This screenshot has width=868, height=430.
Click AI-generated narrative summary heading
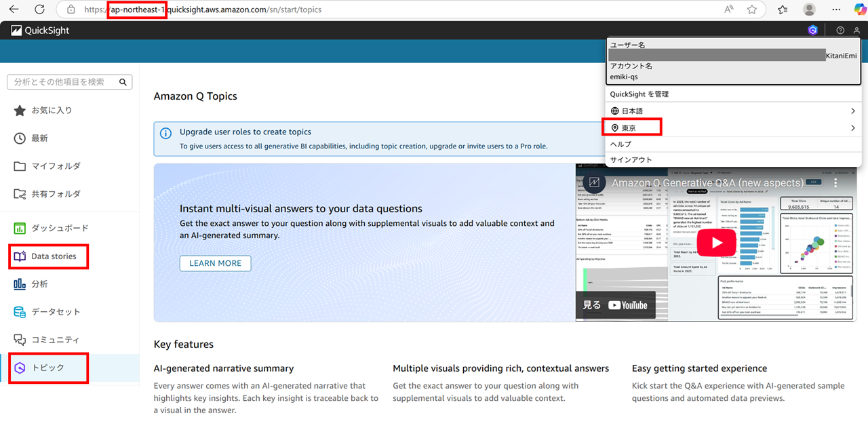click(x=224, y=368)
